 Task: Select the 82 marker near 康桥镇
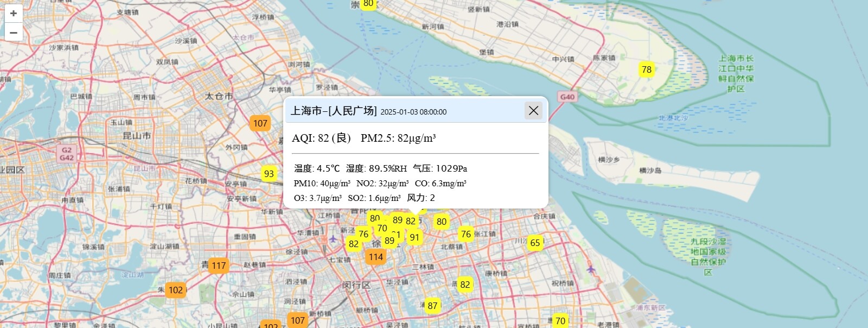(x=465, y=285)
